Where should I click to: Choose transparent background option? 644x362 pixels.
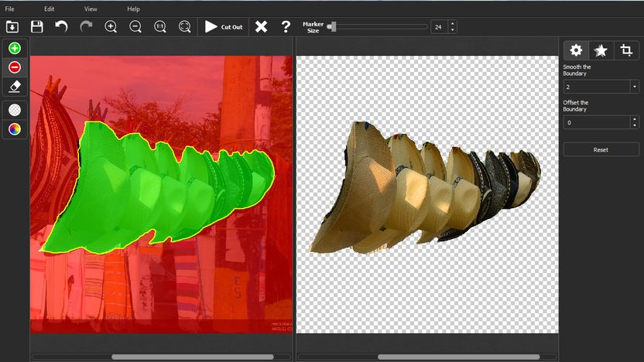(x=15, y=110)
